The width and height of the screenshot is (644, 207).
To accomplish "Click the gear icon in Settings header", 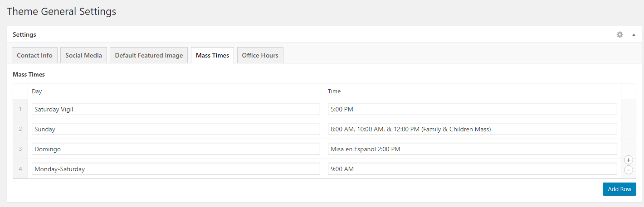I will click(x=620, y=34).
